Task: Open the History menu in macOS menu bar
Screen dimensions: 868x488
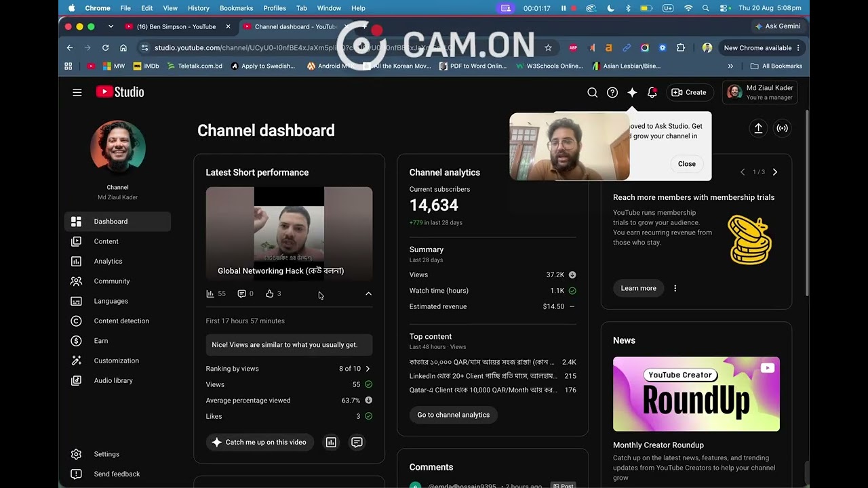Action: point(199,8)
